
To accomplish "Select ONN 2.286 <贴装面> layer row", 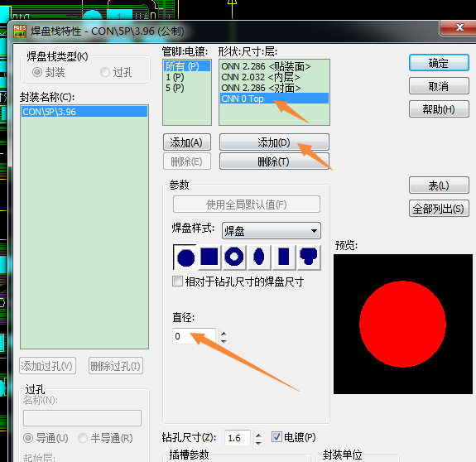I will pyautogui.click(x=274, y=66).
